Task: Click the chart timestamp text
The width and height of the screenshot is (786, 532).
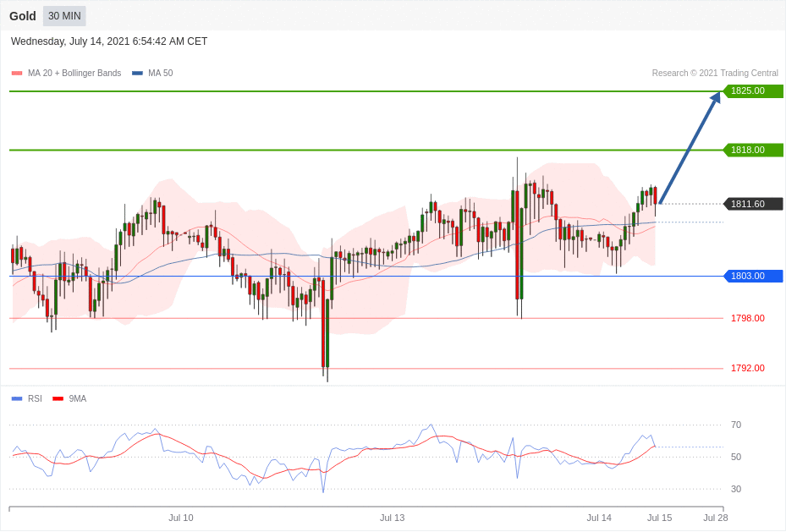Action: point(109,41)
